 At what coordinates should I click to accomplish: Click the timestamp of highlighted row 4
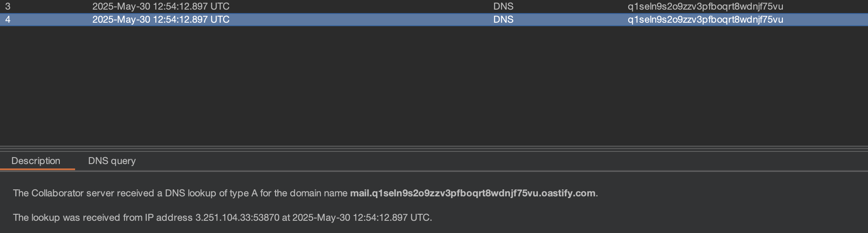pos(161,20)
